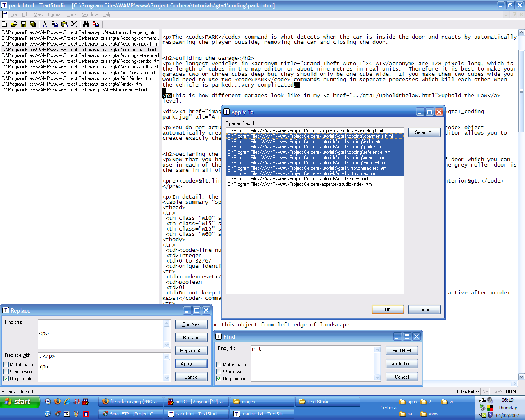Click Select All in Apply To dialog
Screen dimensions: 525x420
pyautogui.click(x=424, y=132)
